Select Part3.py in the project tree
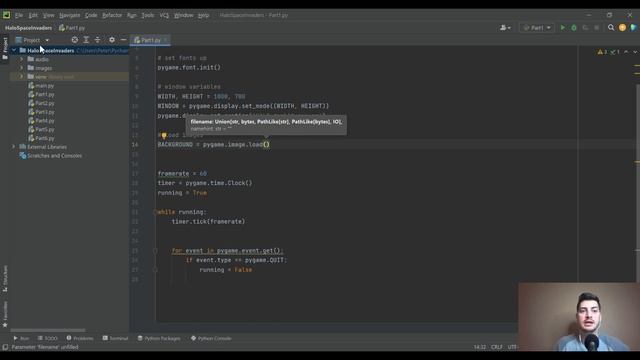Screen dimensions: 640x360 (41, 112)
